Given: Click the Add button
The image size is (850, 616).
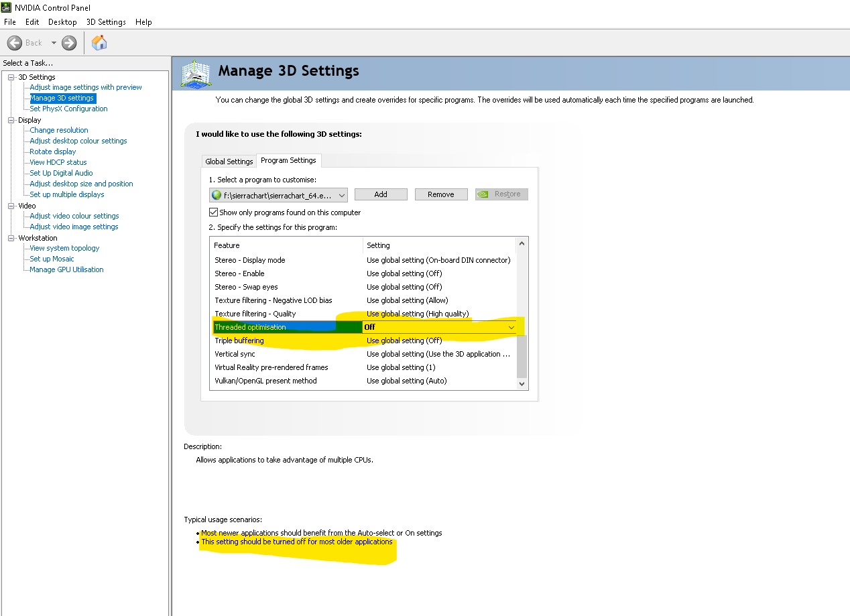Looking at the screenshot, I should (x=381, y=194).
